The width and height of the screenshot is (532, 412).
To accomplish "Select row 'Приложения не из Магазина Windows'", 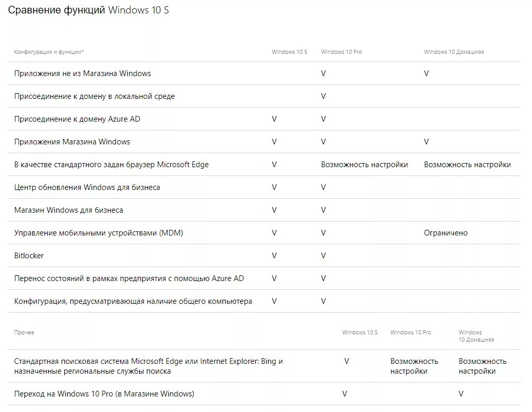I will 264,73.
